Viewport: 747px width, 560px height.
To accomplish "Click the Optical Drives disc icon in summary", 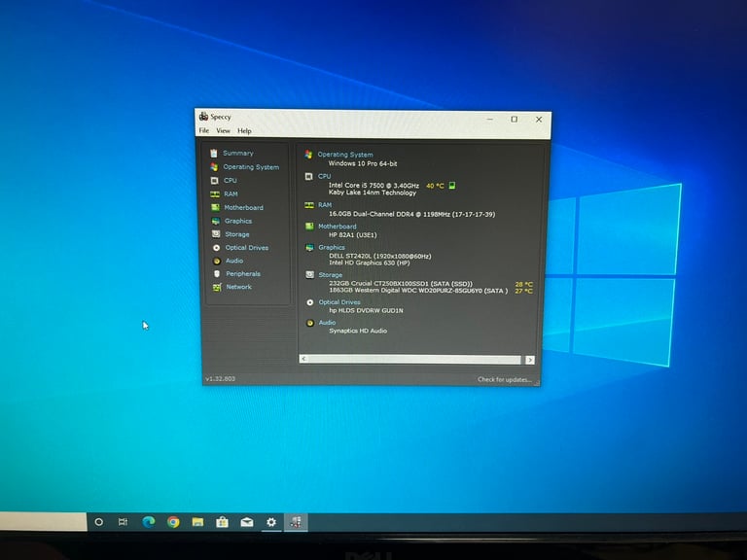I will [310, 302].
